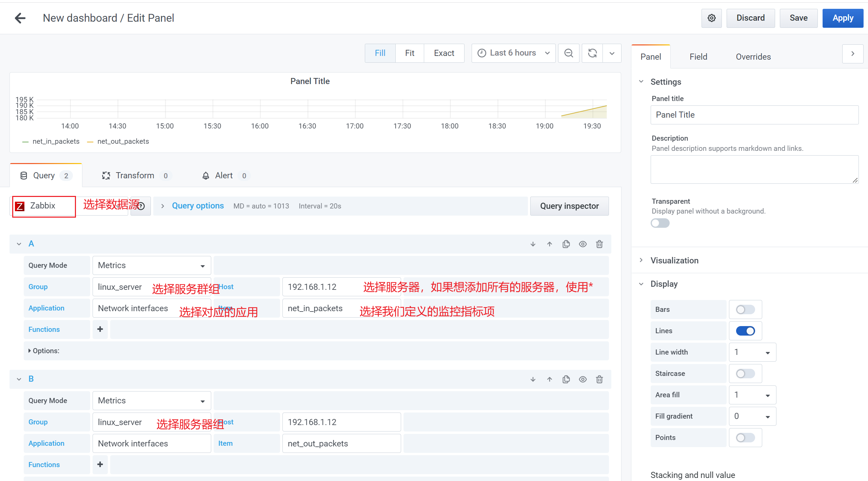Select Fill view mode
Viewport: 868px width, 481px height.
click(x=380, y=53)
